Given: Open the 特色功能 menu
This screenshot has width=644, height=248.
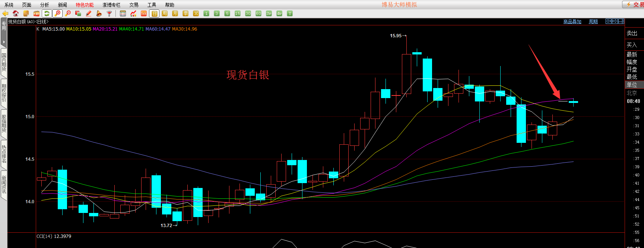Looking at the screenshot, I should click(x=85, y=5).
